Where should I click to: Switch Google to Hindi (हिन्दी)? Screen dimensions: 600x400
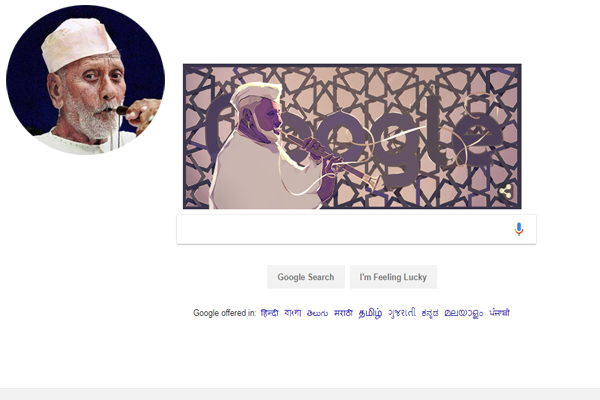coord(269,313)
